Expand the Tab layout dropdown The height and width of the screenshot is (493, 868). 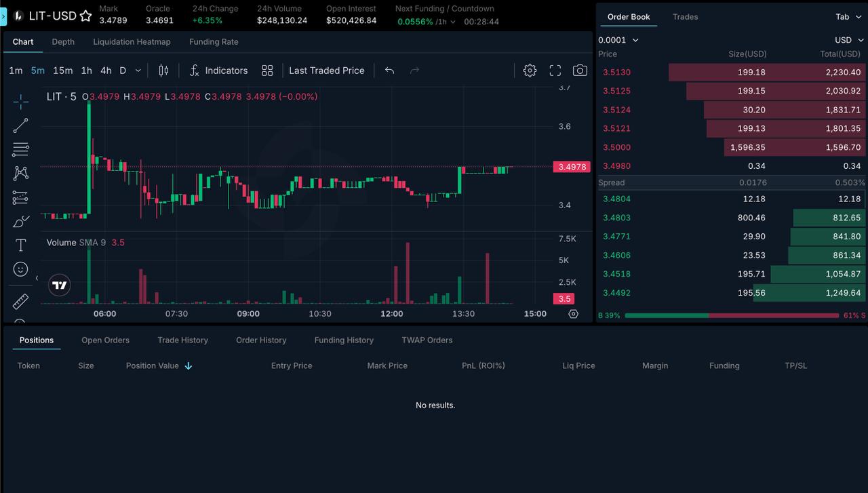point(848,17)
